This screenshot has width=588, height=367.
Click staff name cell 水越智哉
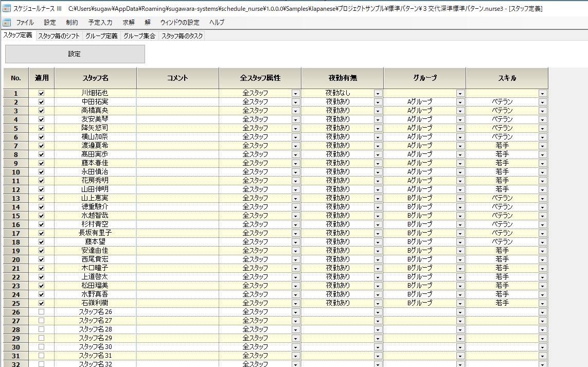click(x=95, y=215)
